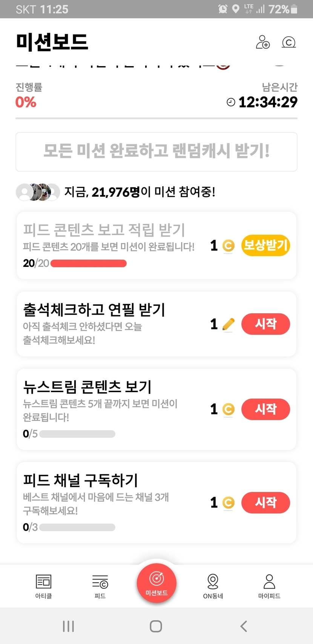This screenshot has width=313, height=644.
Task: Tap the add friend icon in header
Action: click(263, 42)
